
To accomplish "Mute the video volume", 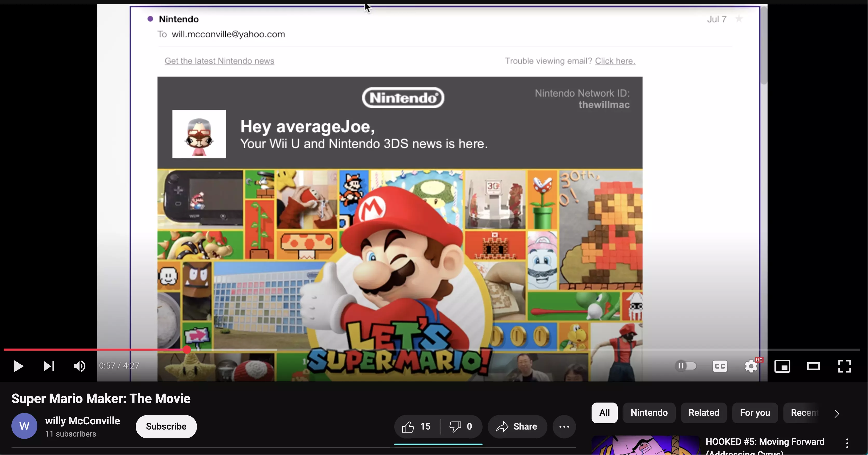I will tap(79, 366).
